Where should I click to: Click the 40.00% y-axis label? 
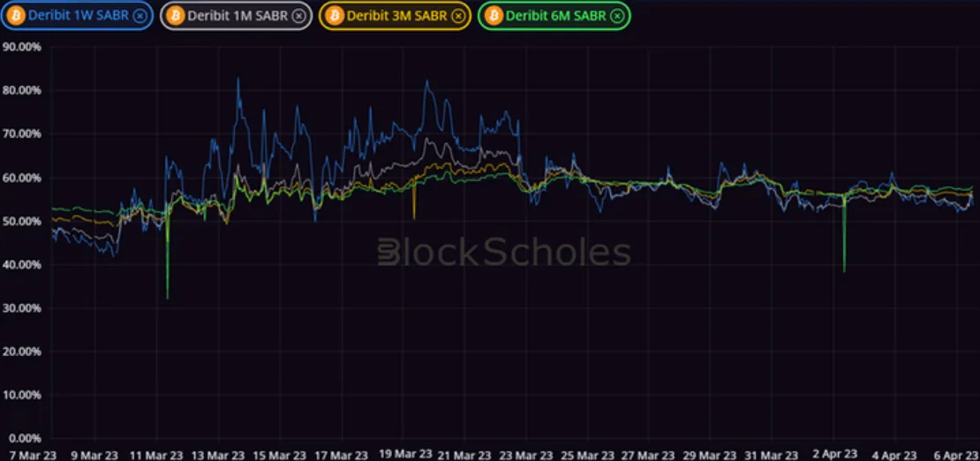tap(22, 265)
